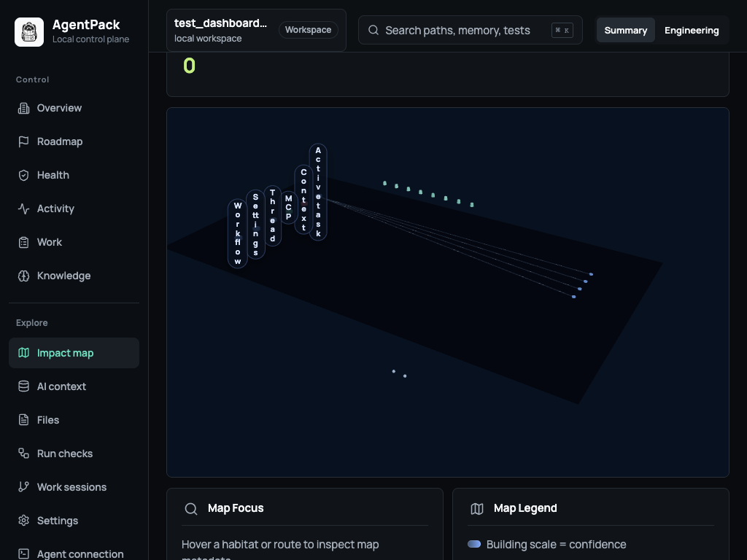Click 'Building scale = confidence' legend text
This screenshot has width=747, height=560.
pyautogui.click(x=556, y=544)
